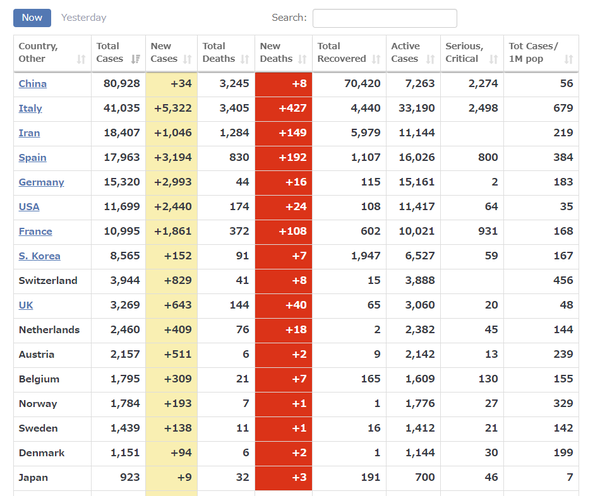Sort by Serious, Critical column arrows
Screen dimensions: 600x496
click(494, 59)
